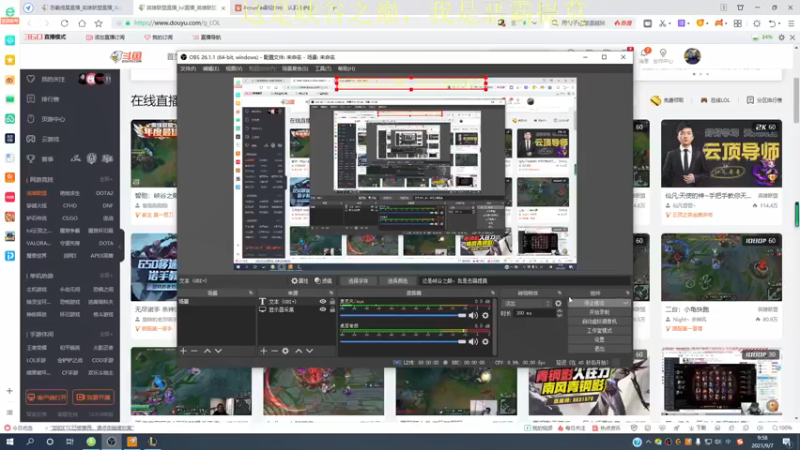Toggle visibility eye for the Display Capture source
The width and height of the screenshot is (800, 450).
322,309
